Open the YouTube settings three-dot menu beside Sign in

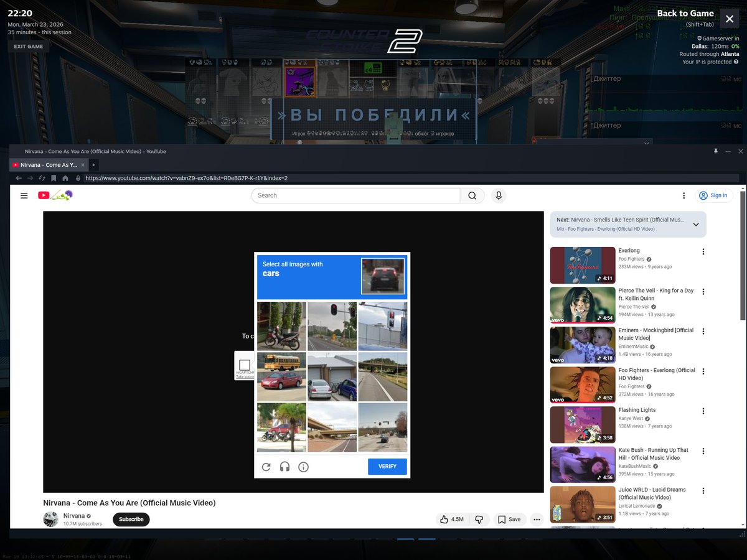pyautogui.click(x=684, y=195)
